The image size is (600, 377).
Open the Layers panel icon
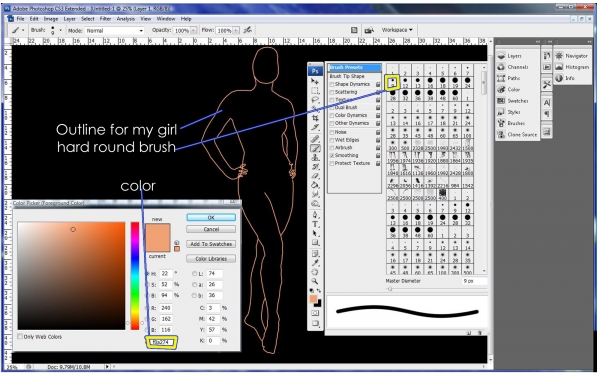501,56
